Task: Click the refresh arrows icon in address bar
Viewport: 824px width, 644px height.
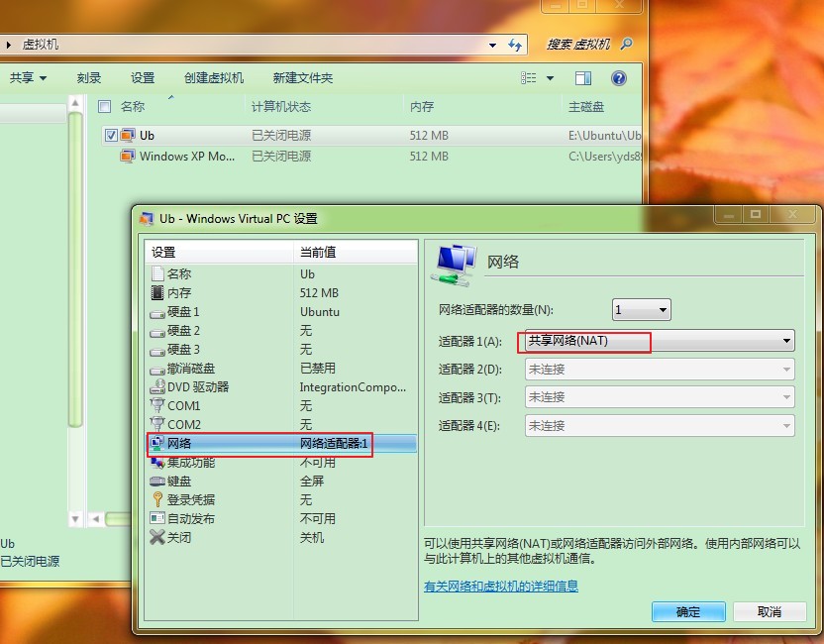Action: coord(514,46)
